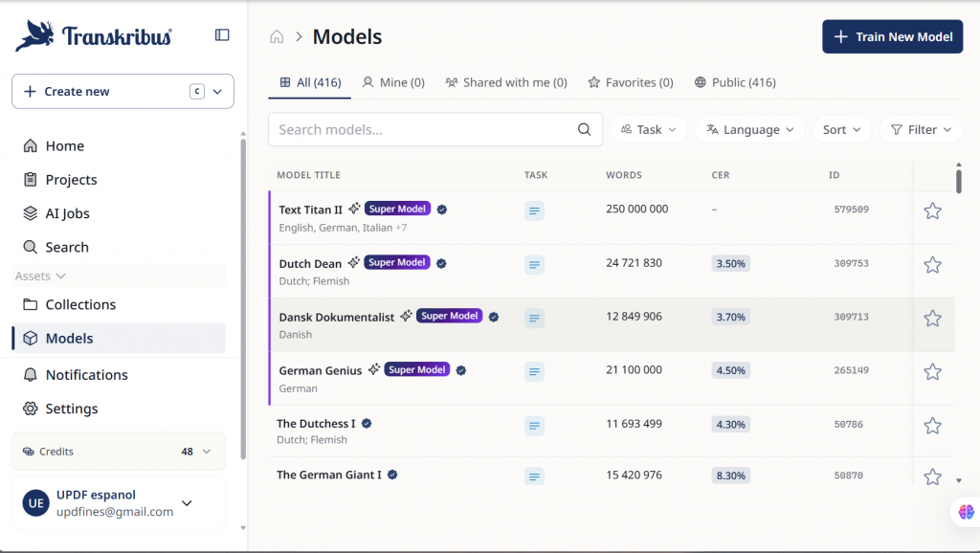980x553 pixels.
Task: Collapse the sidebar panel icon
Action: pyautogui.click(x=222, y=35)
